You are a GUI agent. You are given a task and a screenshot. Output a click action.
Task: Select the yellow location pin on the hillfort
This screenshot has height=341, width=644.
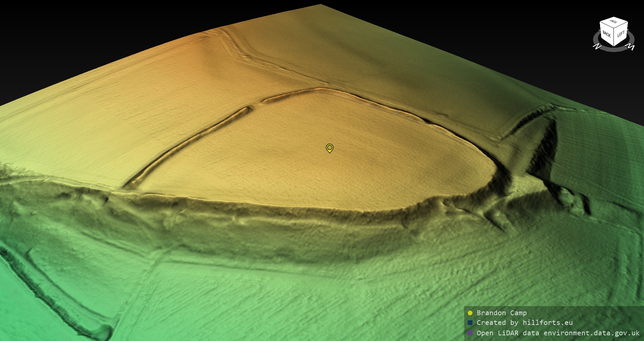[330, 148]
